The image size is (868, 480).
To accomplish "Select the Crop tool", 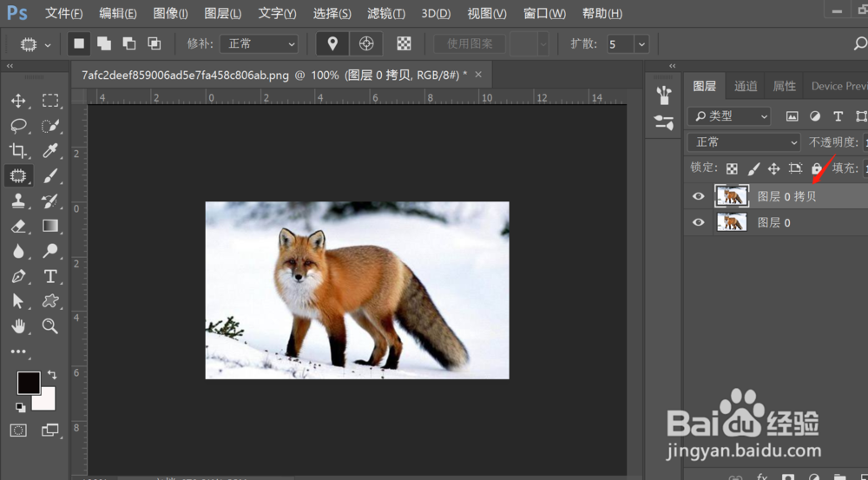I will pyautogui.click(x=18, y=150).
